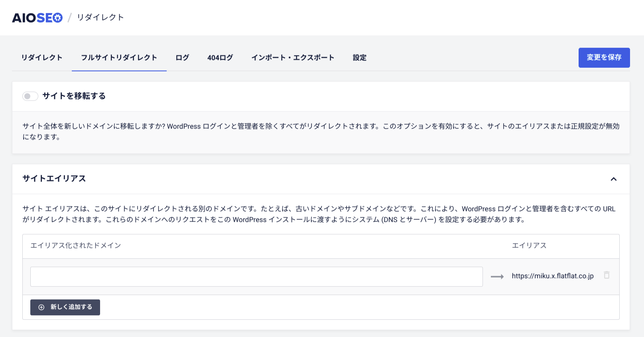
Task: Go to インポート・エクスポート tab
Action: [293, 58]
